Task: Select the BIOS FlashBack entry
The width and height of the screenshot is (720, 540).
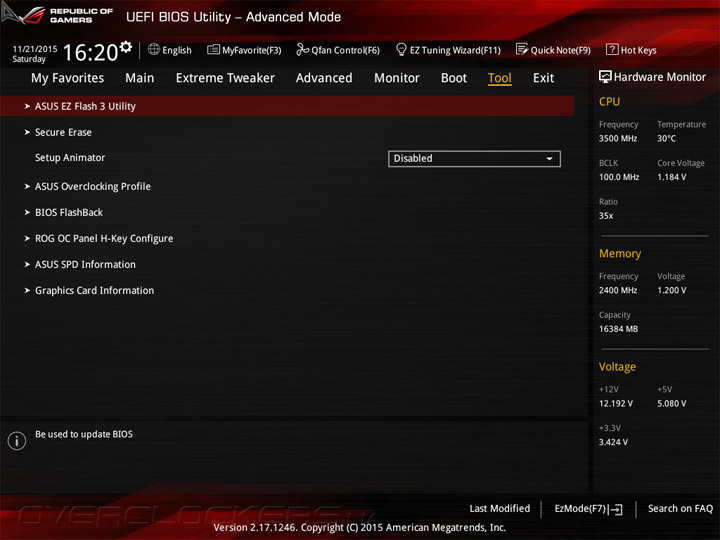Action: (69, 212)
